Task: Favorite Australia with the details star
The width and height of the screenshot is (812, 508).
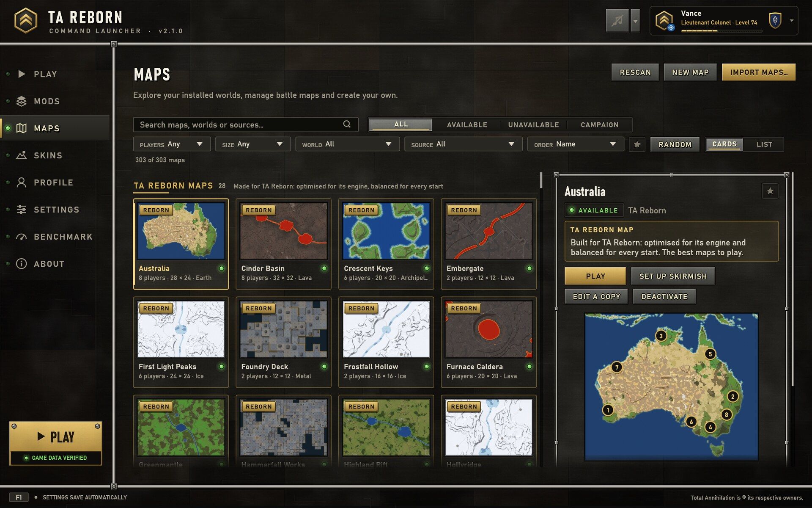Action: click(x=770, y=191)
